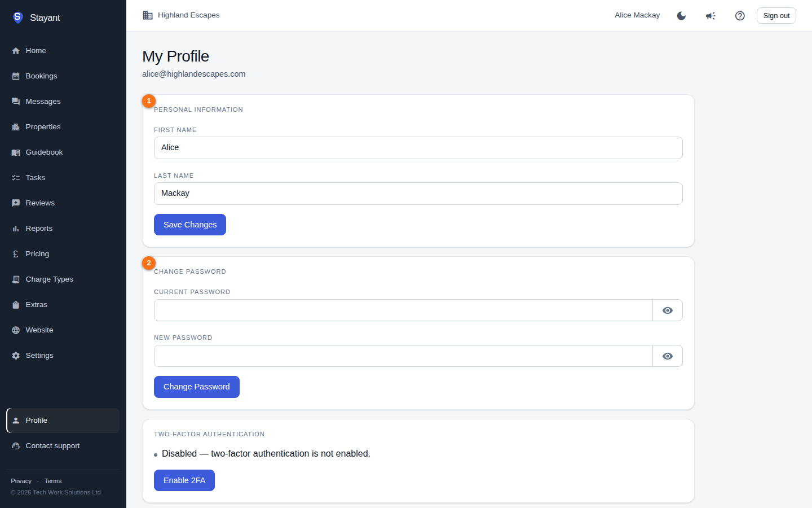
Task: Focus the New Password field
Action: point(403,356)
